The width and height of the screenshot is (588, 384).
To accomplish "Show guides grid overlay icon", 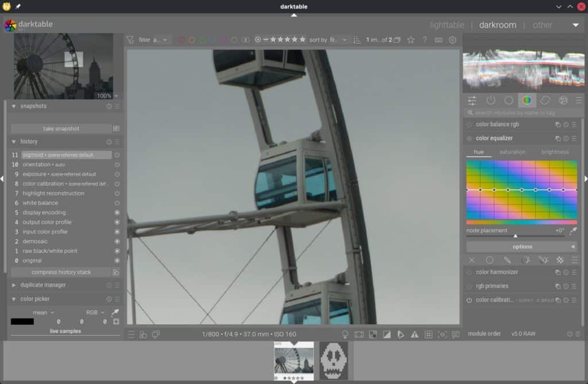I will click(428, 334).
